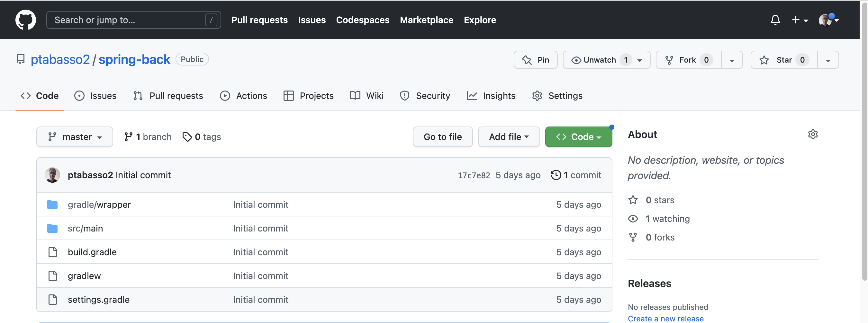This screenshot has height=323, width=868.
Task: Open the src/main folder
Action: click(85, 229)
